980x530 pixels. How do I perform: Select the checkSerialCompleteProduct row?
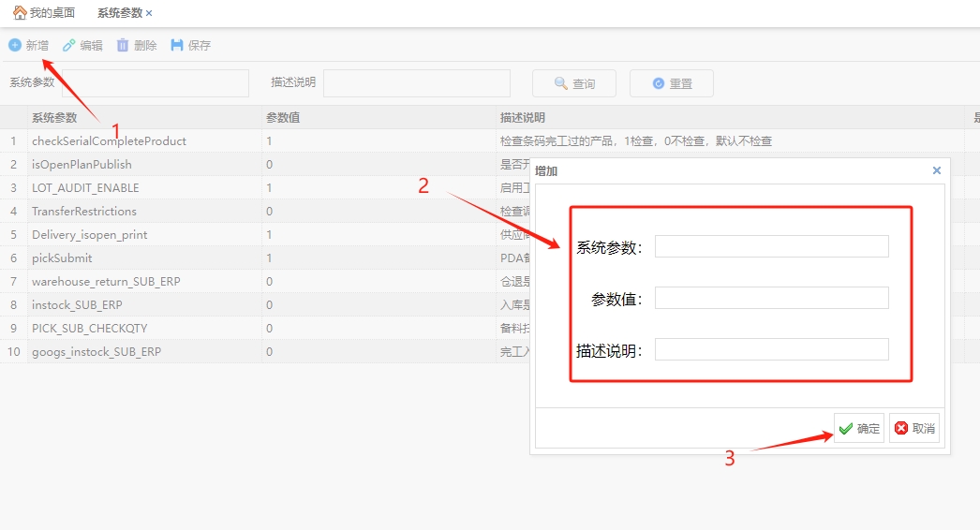pos(109,141)
